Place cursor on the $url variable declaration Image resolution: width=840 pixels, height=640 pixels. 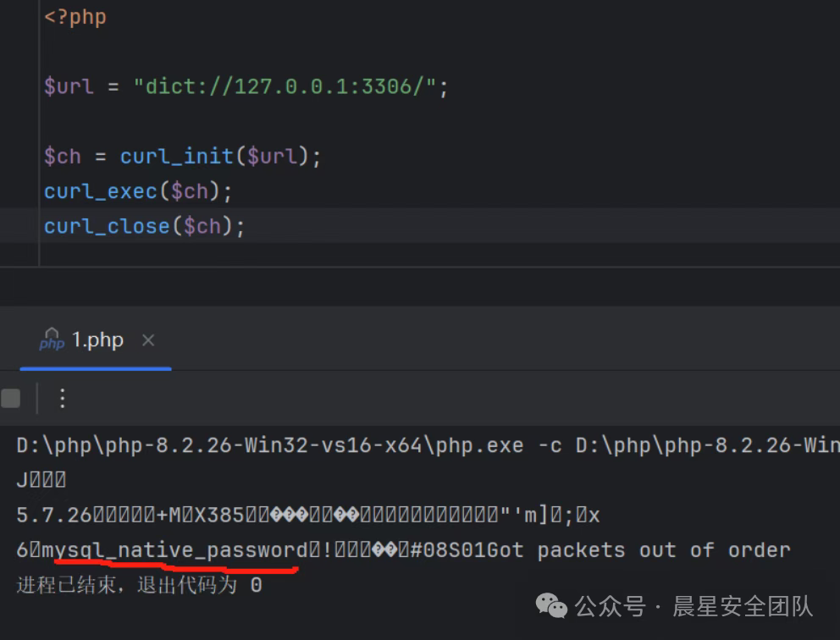tap(69, 86)
